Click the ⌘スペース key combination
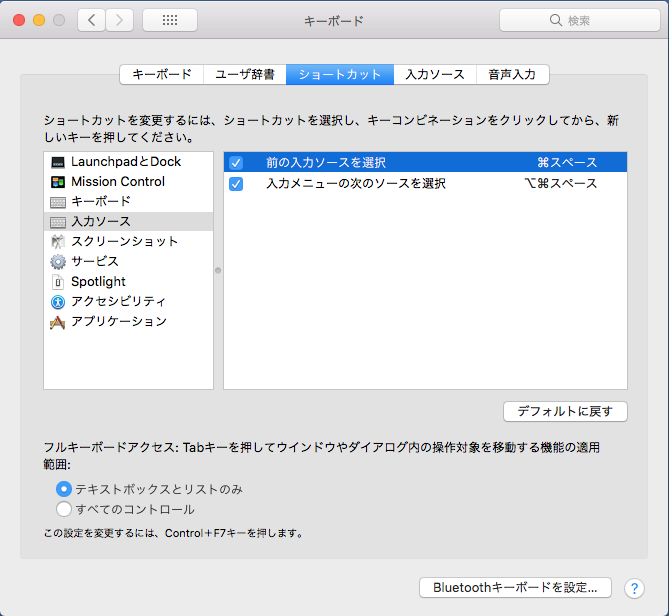The image size is (669, 616). [x=567, y=163]
